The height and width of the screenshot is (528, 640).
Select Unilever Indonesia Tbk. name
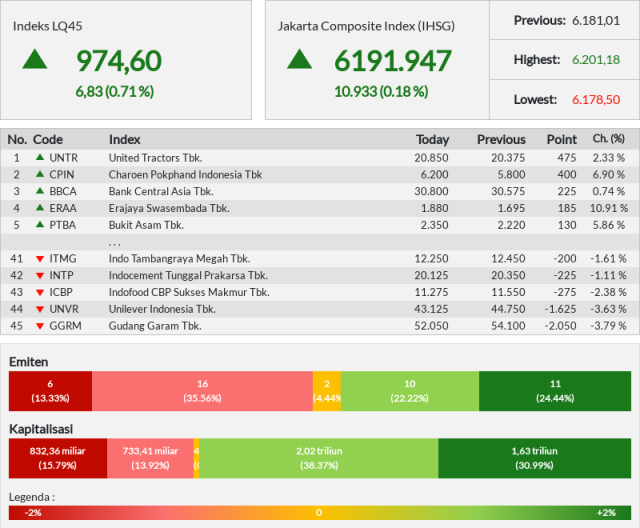(162, 309)
